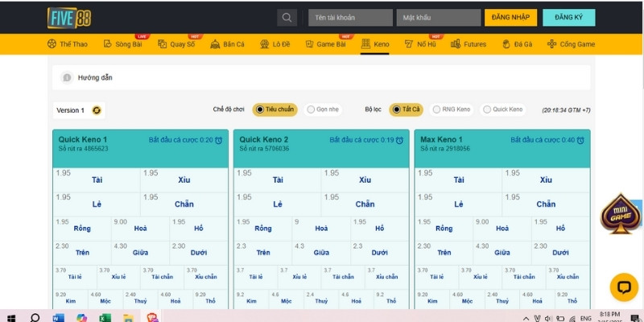Screen dimensions: 644x322
Task: Select the Tiêu chuẩn play mode
Action: click(275, 109)
